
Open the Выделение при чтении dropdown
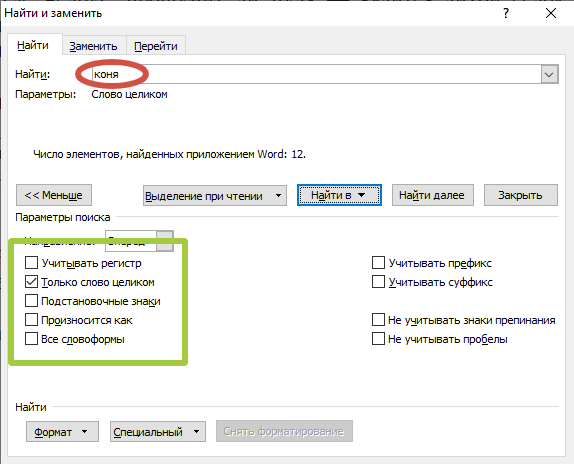pos(215,196)
